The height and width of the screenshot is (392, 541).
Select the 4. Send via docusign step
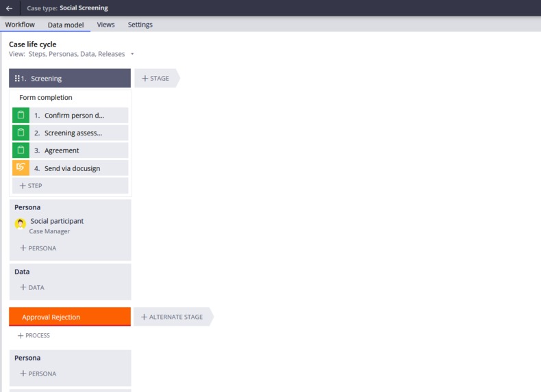coord(70,168)
